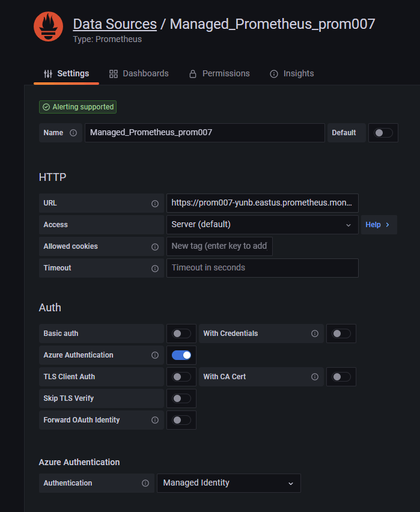Expand the Help section next to Access
Image resolution: width=420 pixels, height=512 pixels.
pos(378,225)
